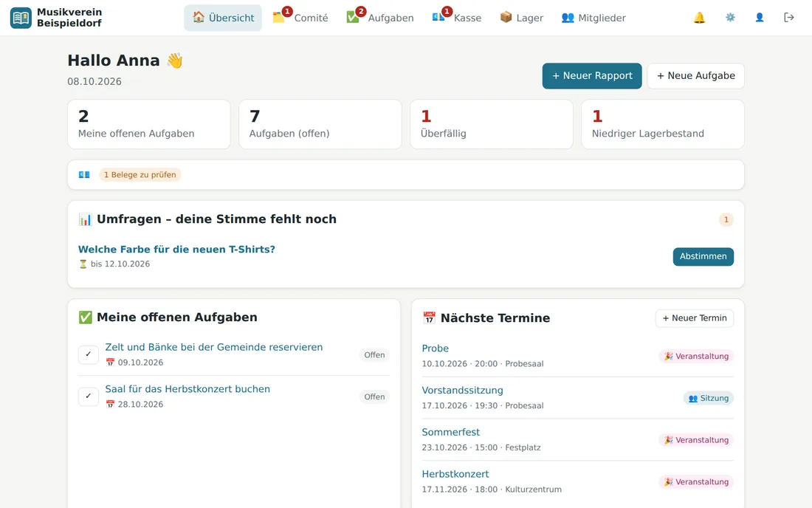Click the due date 28.10.2026
This screenshot has width=812, height=508.
click(x=134, y=405)
